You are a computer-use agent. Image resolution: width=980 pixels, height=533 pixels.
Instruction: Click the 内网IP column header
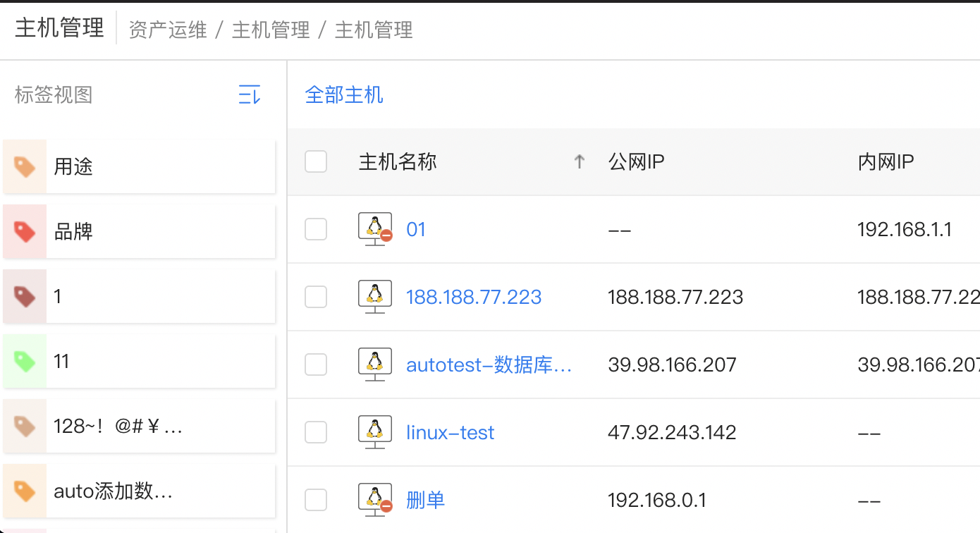[x=886, y=162]
